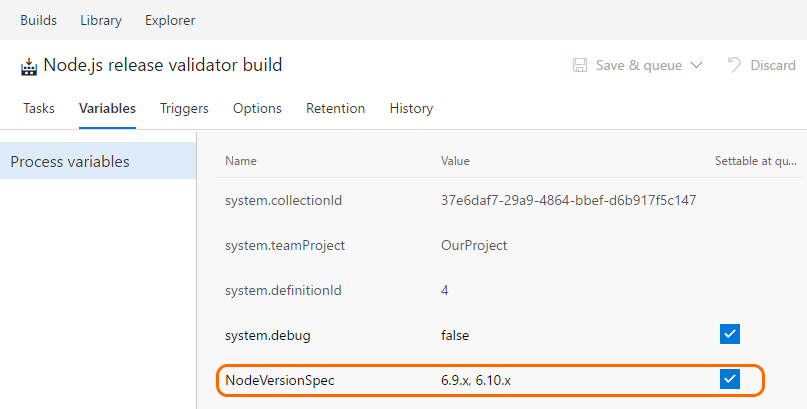Open the Library menu
Screen dimensions: 807x409
[101, 20]
